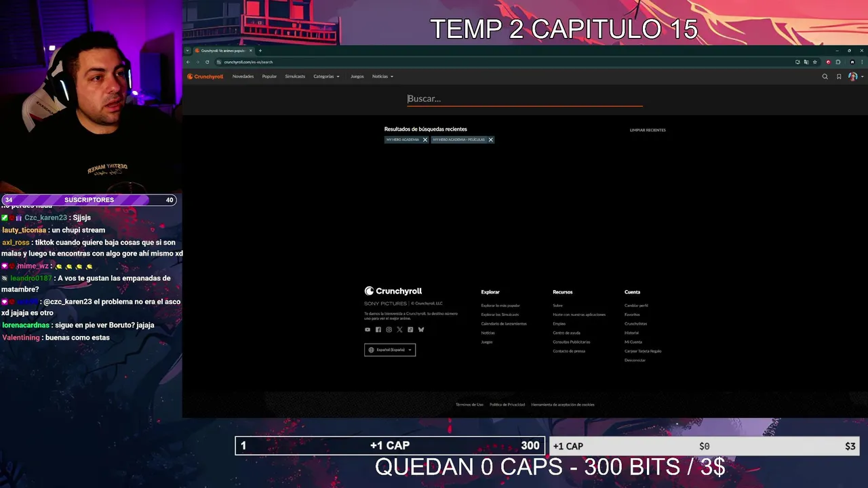Viewport: 868px width, 488px height.
Task: Open Calendario de lanzamientos link
Action: [504, 324]
